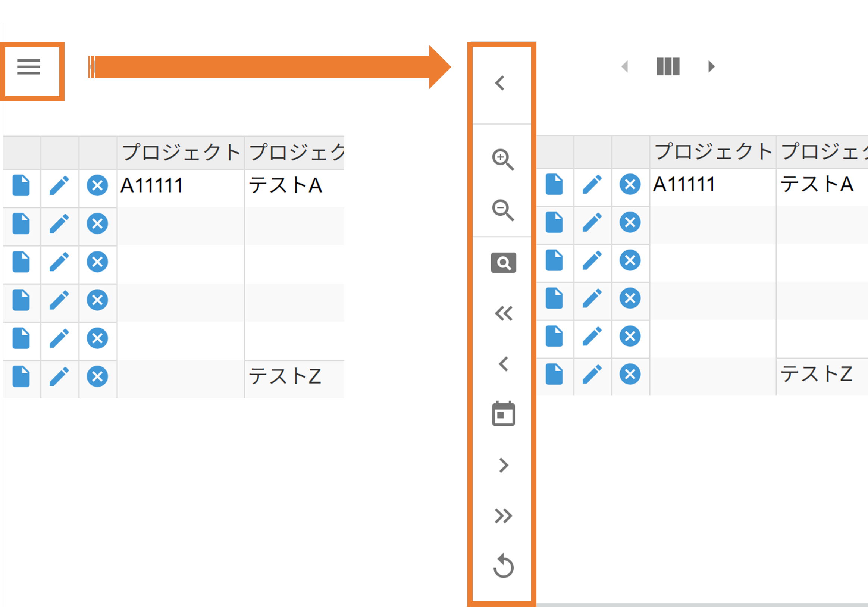Edit A11111 row with pencil, right table

point(592,184)
